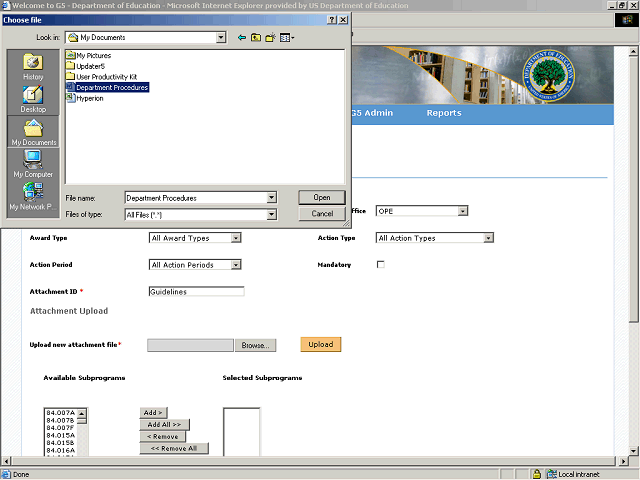
Task: Expand the Files of type dropdown
Action: tap(271, 214)
